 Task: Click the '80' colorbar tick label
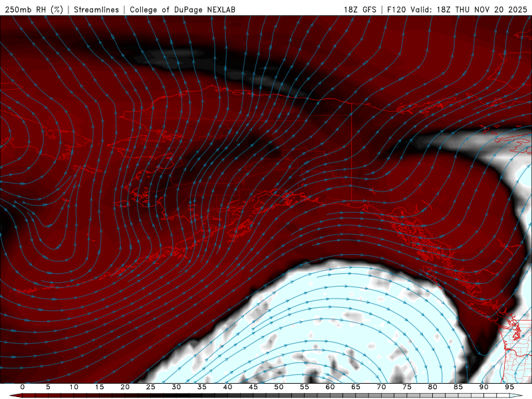[x=432, y=387]
